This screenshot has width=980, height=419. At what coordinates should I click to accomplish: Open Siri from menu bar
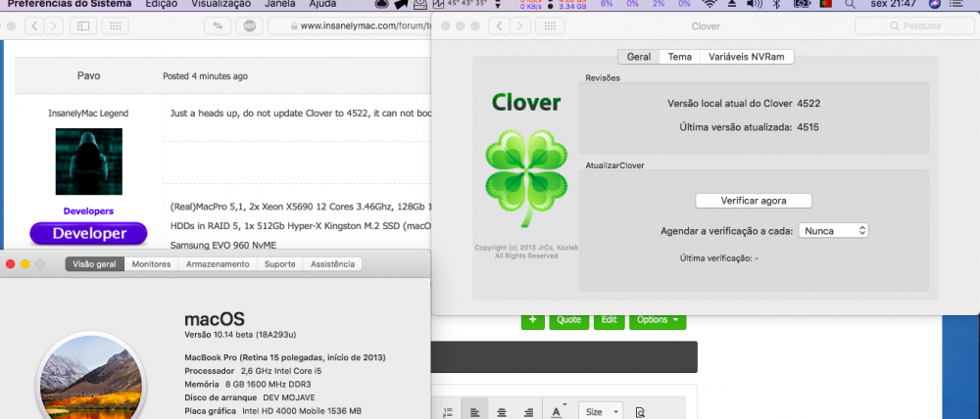934,4
